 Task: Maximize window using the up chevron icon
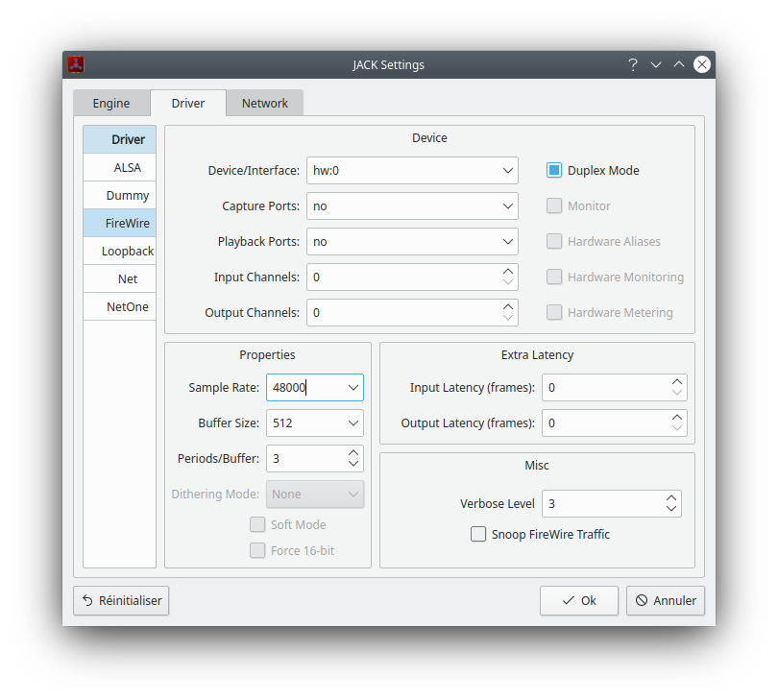coord(679,64)
